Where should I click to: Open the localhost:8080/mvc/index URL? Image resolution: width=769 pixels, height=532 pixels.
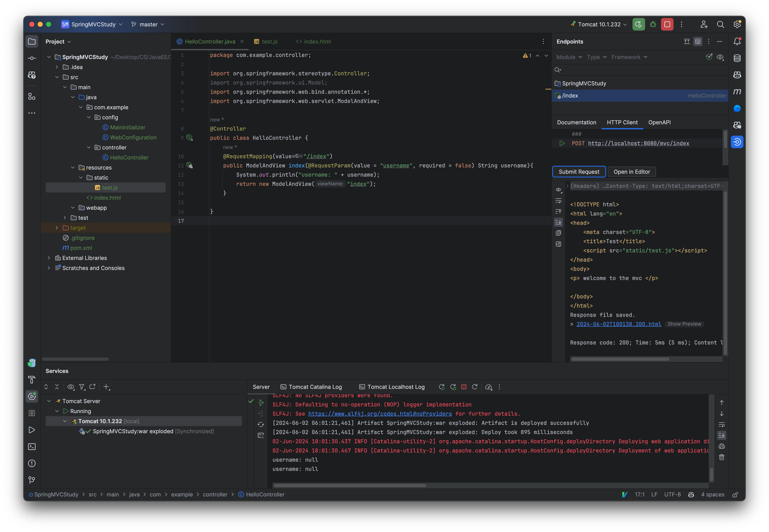[638, 143]
